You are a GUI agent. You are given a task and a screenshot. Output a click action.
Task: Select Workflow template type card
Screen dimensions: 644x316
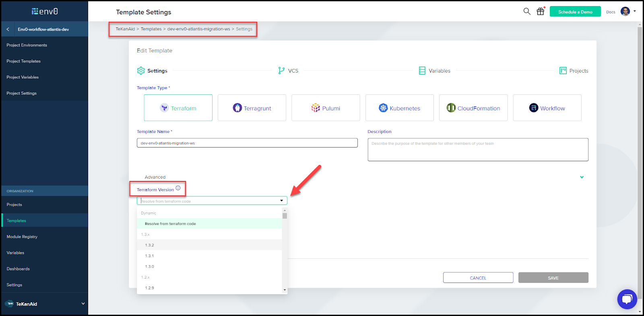(x=547, y=108)
